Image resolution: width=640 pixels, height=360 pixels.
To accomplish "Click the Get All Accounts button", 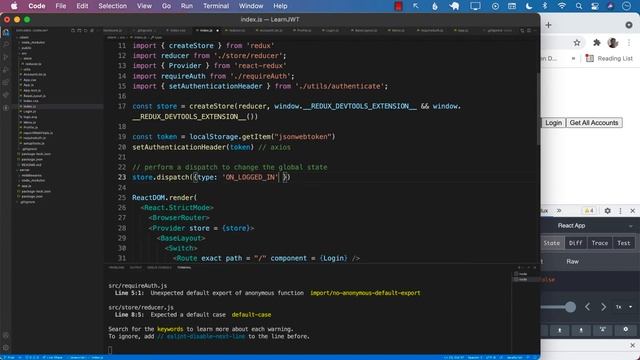I will tap(594, 123).
